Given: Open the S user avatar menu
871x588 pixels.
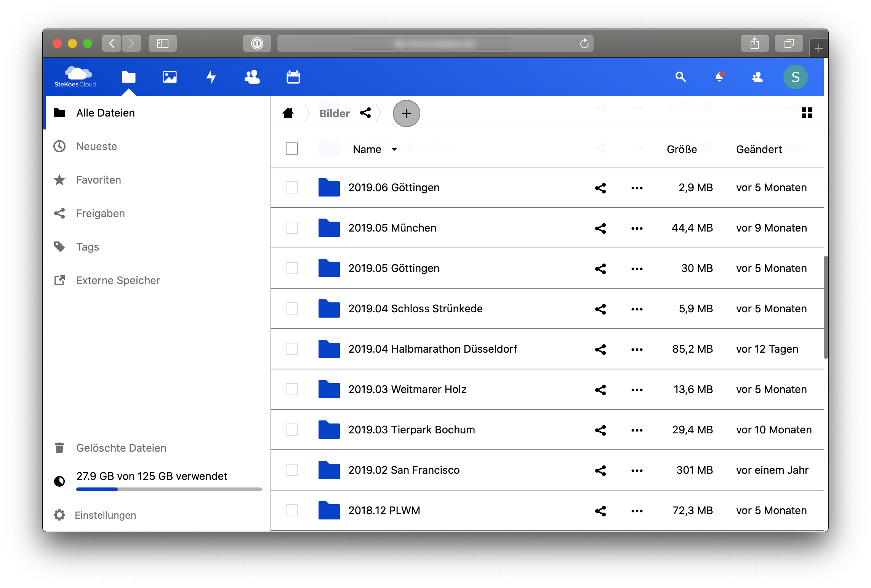Looking at the screenshot, I should tap(795, 77).
